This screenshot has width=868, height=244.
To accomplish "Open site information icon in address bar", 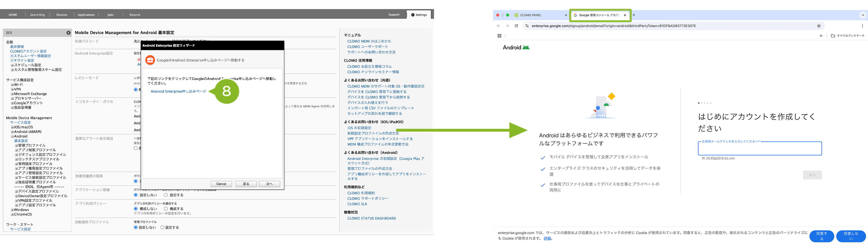I will 527,26.
